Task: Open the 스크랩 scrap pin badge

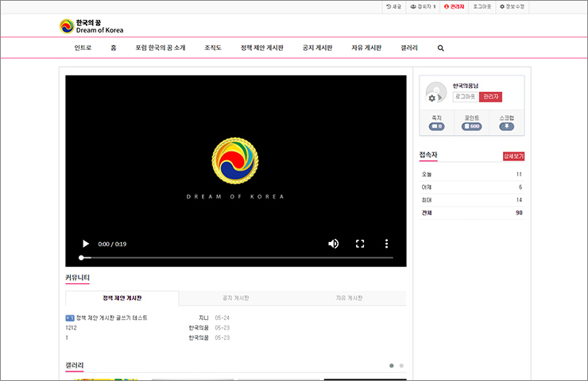Action: tap(507, 126)
